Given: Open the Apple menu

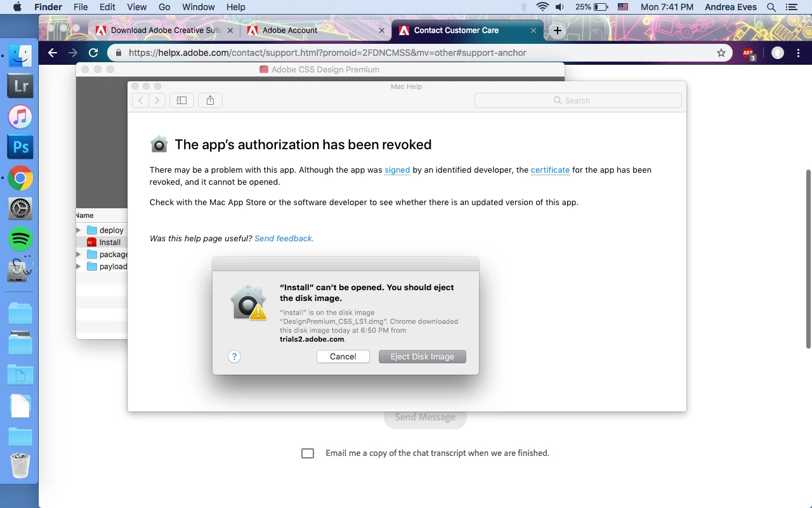Looking at the screenshot, I should pos(17,7).
